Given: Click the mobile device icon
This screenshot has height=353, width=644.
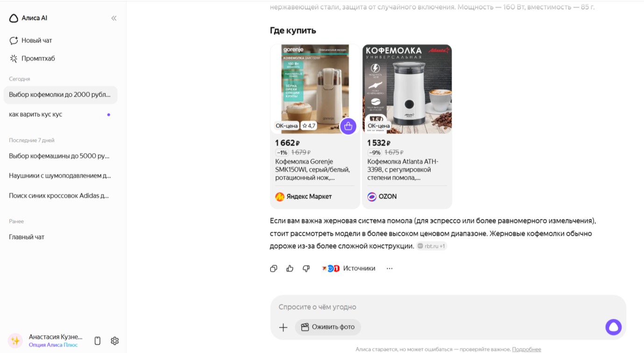Looking at the screenshot, I should tap(98, 341).
